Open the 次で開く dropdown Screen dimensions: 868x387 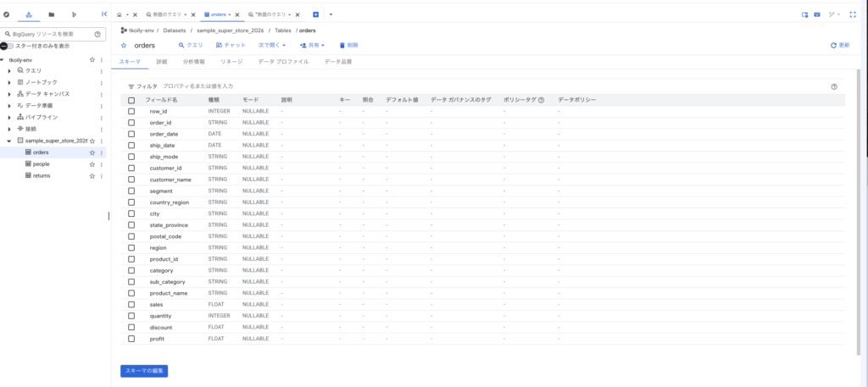[x=272, y=46]
